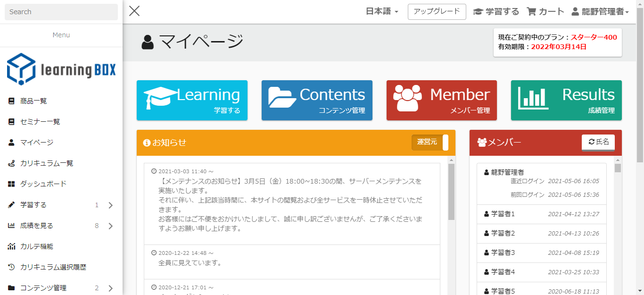Open the Member management tile
Viewport: 644px width, 295px height.
[x=441, y=100]
